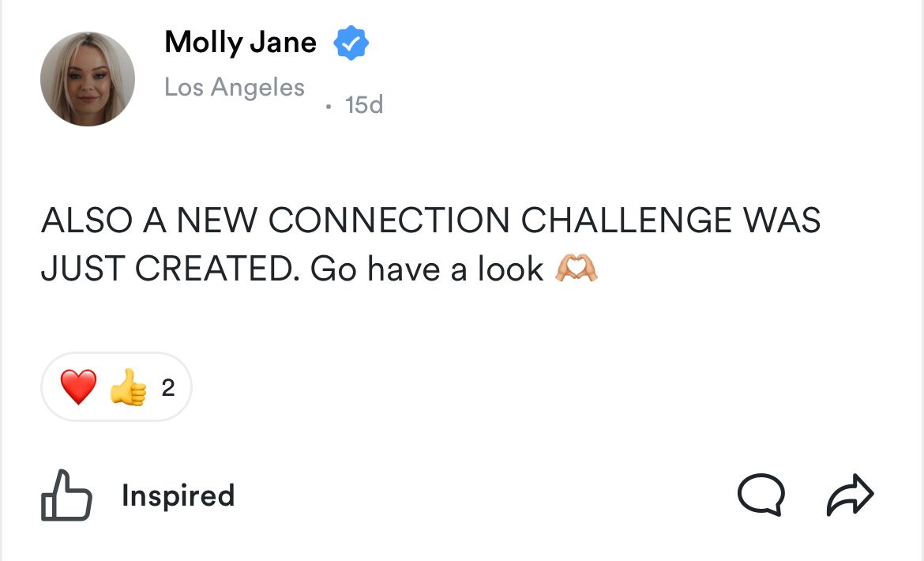Click the blue verified badge

pyautogui.click(x=351, y=43)
